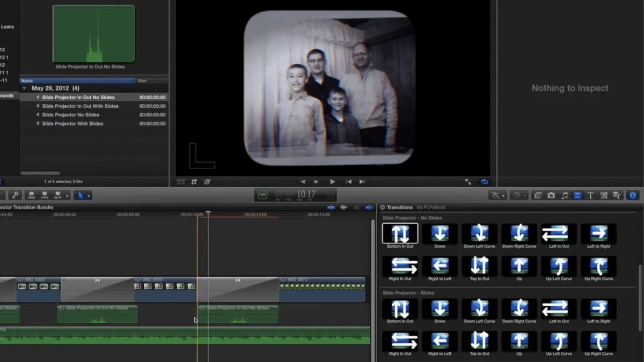Open the Themes browser
The height and width of the screenshot is (362, 644).
pos(617,196)
